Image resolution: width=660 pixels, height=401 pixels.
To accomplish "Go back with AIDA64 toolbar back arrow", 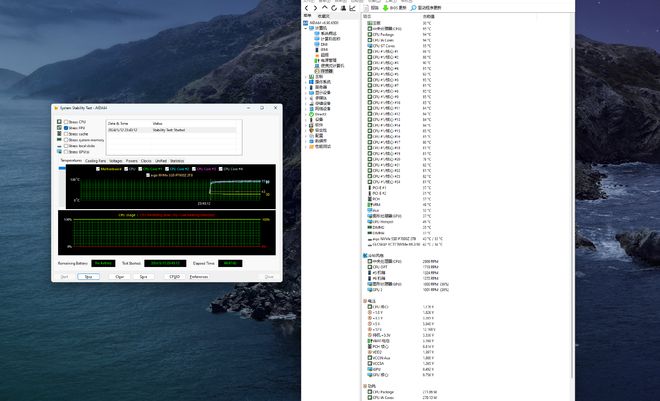I will tap(306, 8).
